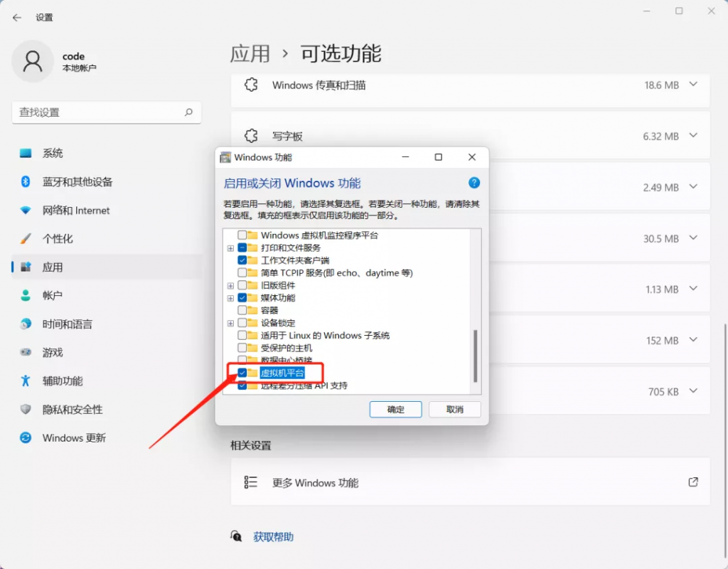Check 适用于 Linux 的 Windows 子系统 checkbox

pyautogui.click(x=242, y=335)
